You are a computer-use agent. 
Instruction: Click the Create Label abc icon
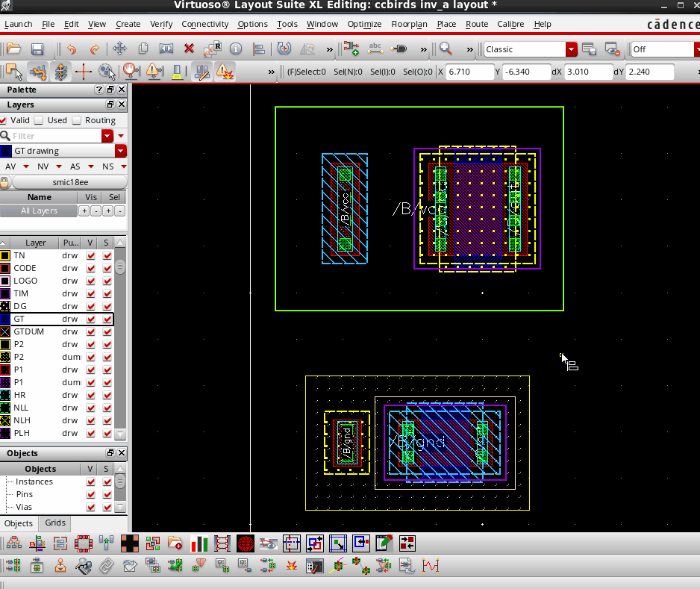click(375, 49)
